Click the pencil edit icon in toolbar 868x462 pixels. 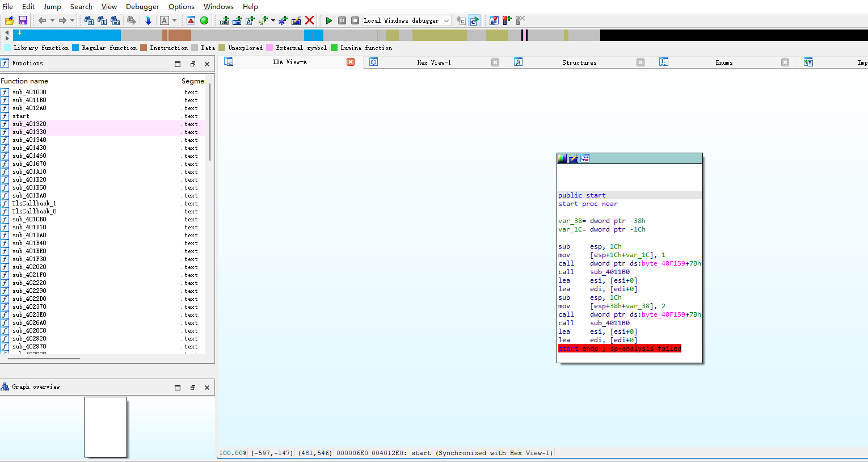click(296, 20)
